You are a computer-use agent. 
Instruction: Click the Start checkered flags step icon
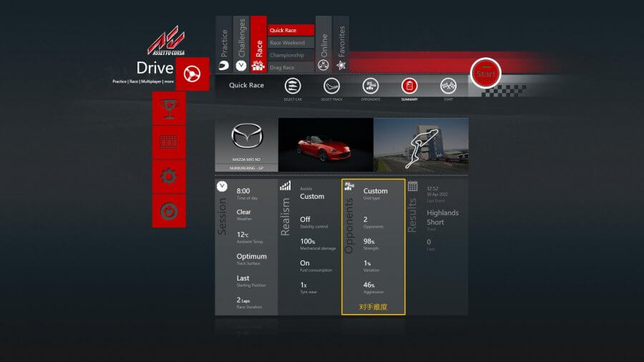[x=448, y=86]
